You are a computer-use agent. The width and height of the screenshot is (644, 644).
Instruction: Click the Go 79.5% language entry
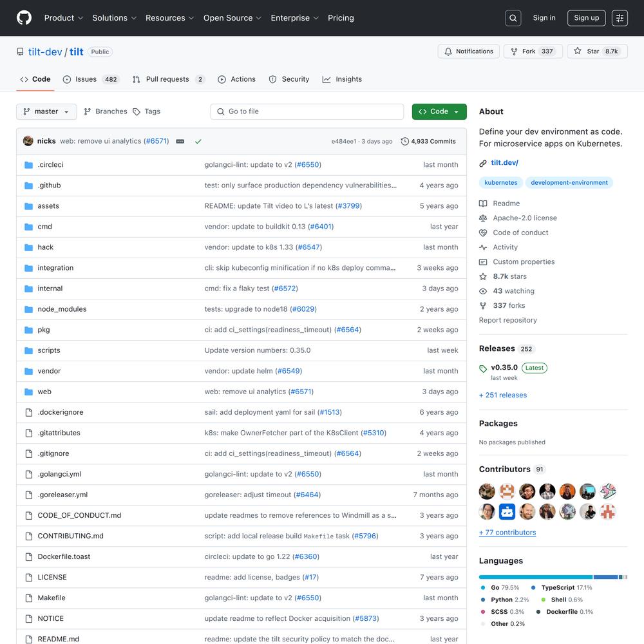pyautogui.click(x=500, y=588)
